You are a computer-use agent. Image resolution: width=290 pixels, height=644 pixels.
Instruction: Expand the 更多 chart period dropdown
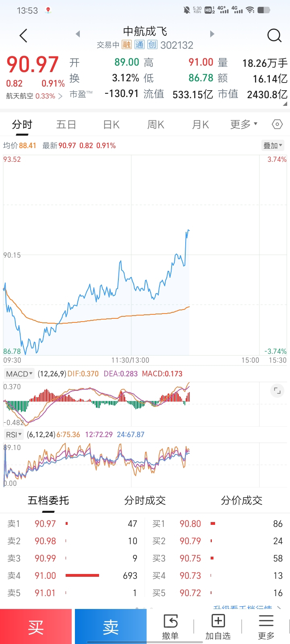(x=244, y=124)
